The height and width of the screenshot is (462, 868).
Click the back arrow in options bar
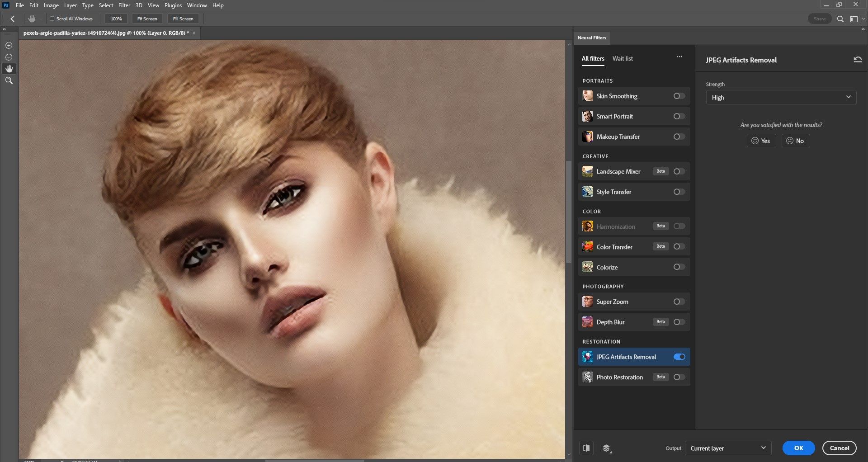click(13, 19)
